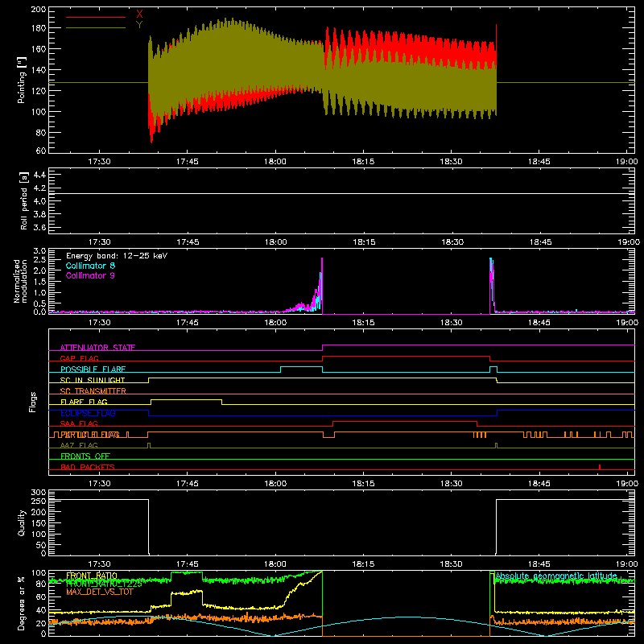Click the 17:45 tick under the Roll period plot
644x644 pixels.
(188, 242)
